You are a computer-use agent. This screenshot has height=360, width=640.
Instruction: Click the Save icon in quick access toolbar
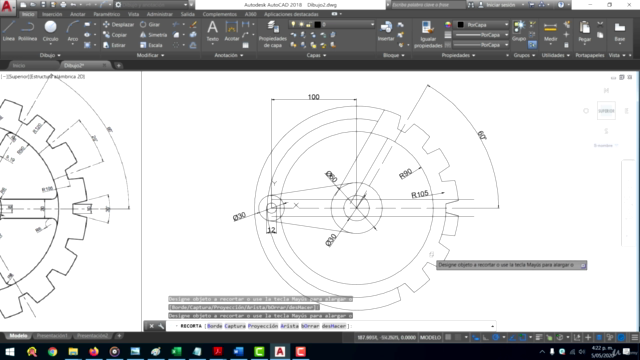click(x=43, y=5)
